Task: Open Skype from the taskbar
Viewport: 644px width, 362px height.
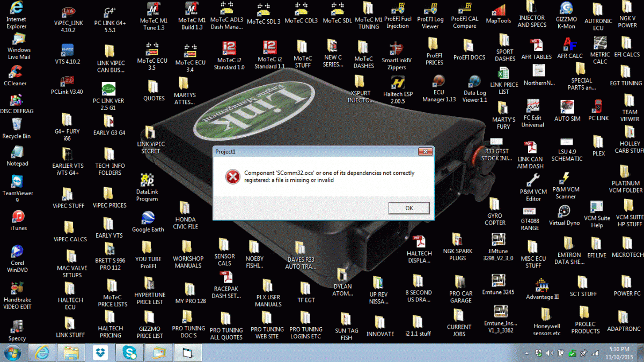Action: point(129,352)
